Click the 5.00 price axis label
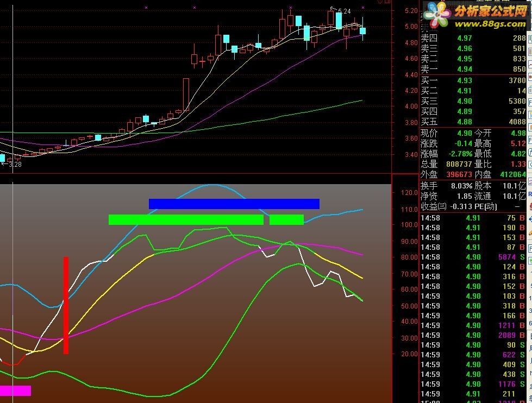The width and height of the screenshot is (532, 403). (411, 27)
